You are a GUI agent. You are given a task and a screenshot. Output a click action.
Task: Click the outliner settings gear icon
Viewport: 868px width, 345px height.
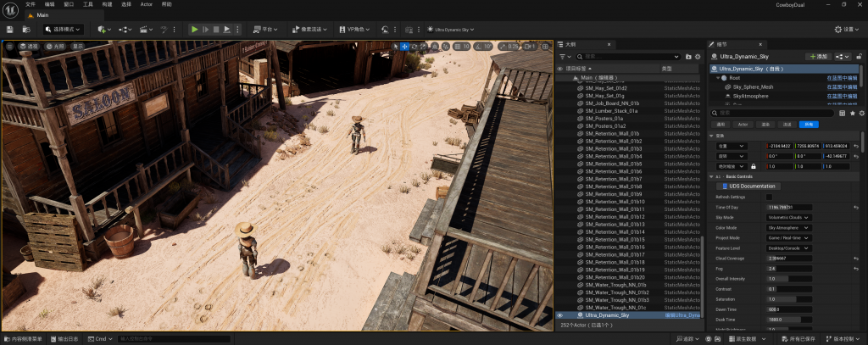click(697, 56)
